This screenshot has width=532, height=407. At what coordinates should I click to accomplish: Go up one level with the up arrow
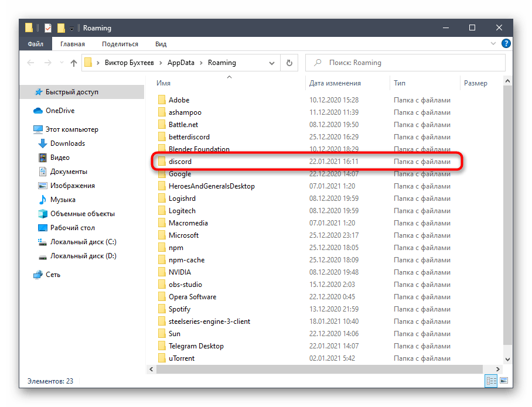click(74, 63)
